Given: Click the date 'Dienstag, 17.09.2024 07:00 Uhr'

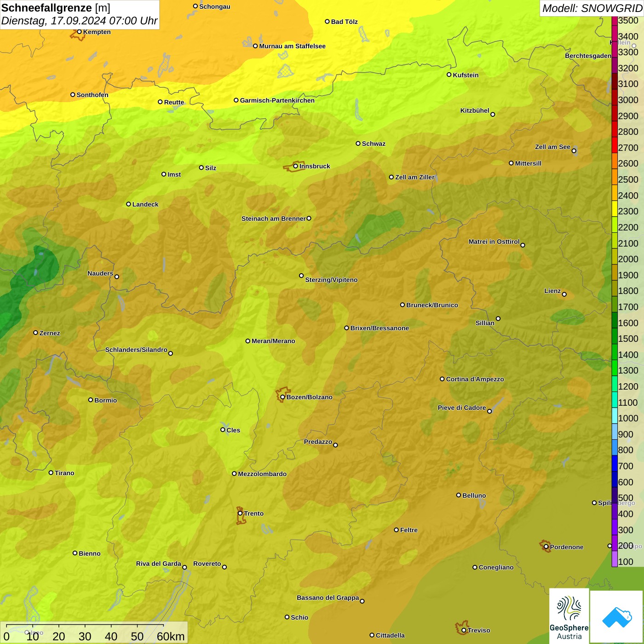Looking at the screenshot, I should [79, 21].
